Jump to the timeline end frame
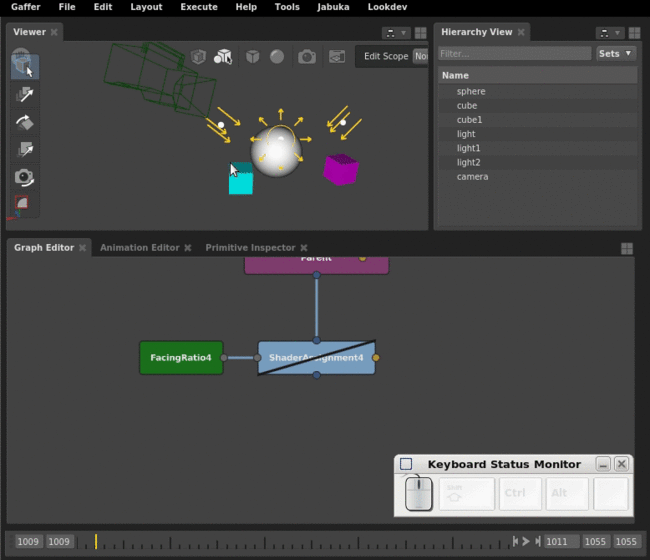Screen dimensions: 650x560 click(538, 541)
